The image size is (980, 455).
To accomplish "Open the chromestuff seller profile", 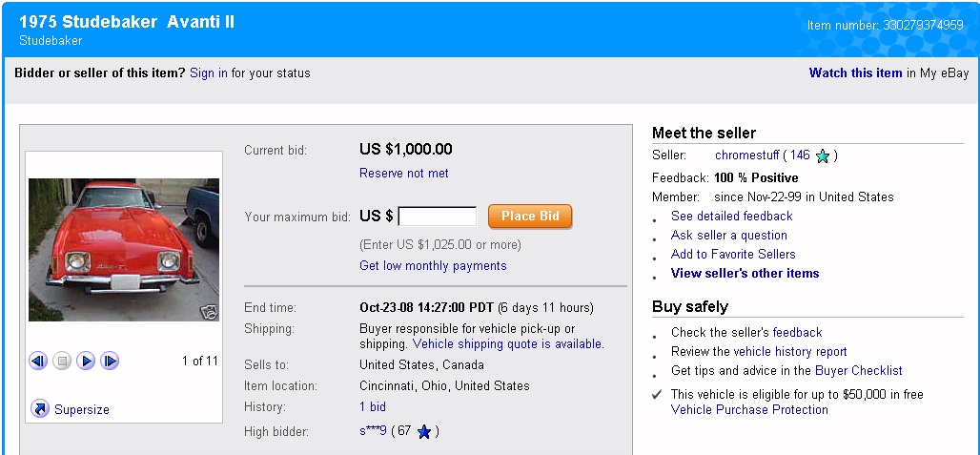I will (746, 155).
